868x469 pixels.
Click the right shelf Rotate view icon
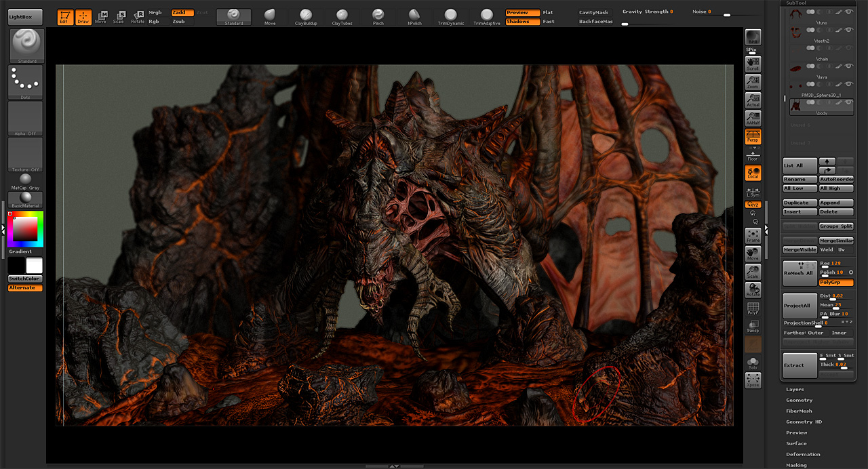tap(753, 290)
